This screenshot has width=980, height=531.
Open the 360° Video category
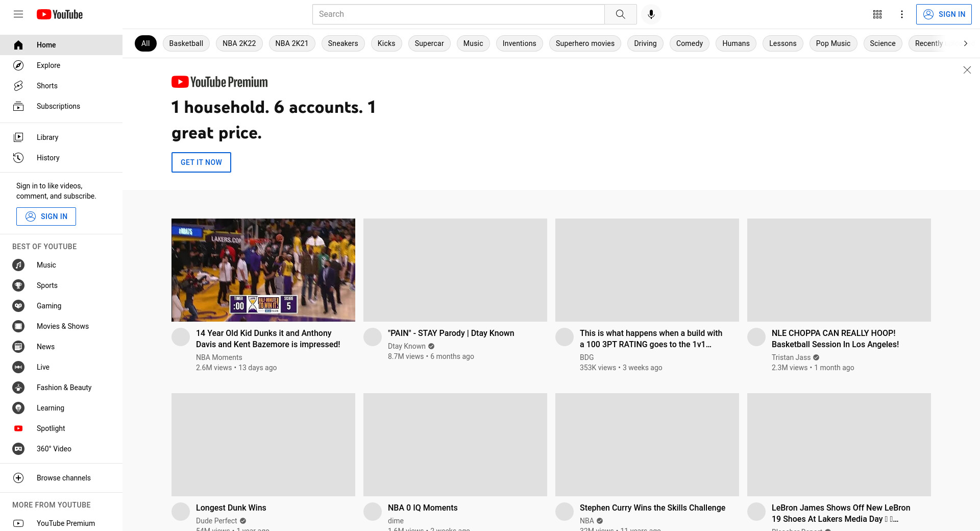click(x=61, y=449)
